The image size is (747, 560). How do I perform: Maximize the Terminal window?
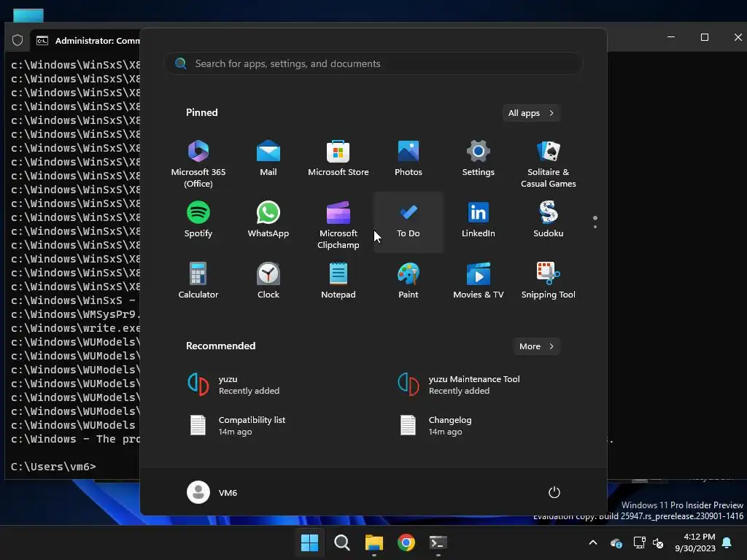(x=705, y=37)
